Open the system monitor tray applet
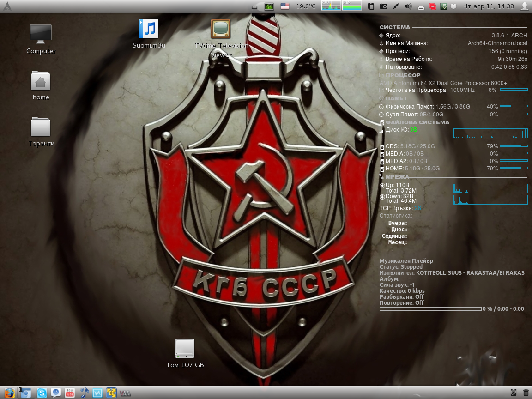 [x=269, y=6]
